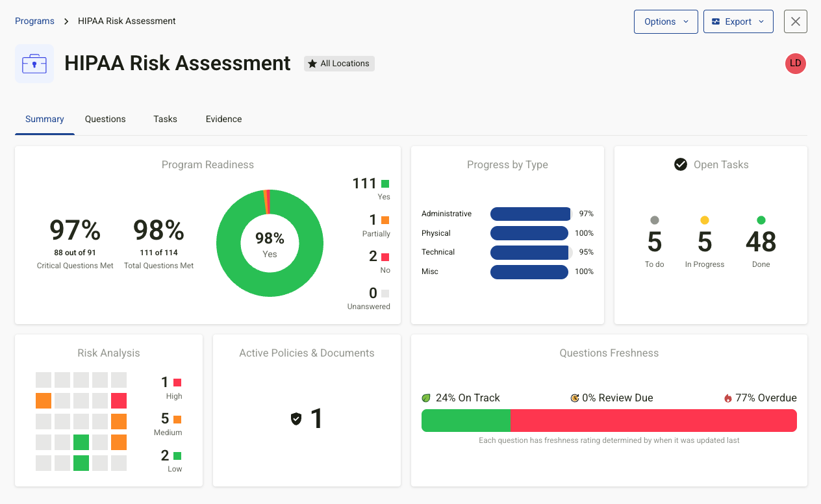Click the checkmark icon beside Open Tasks
The image size is (821, 504).
tap(681, 164)
